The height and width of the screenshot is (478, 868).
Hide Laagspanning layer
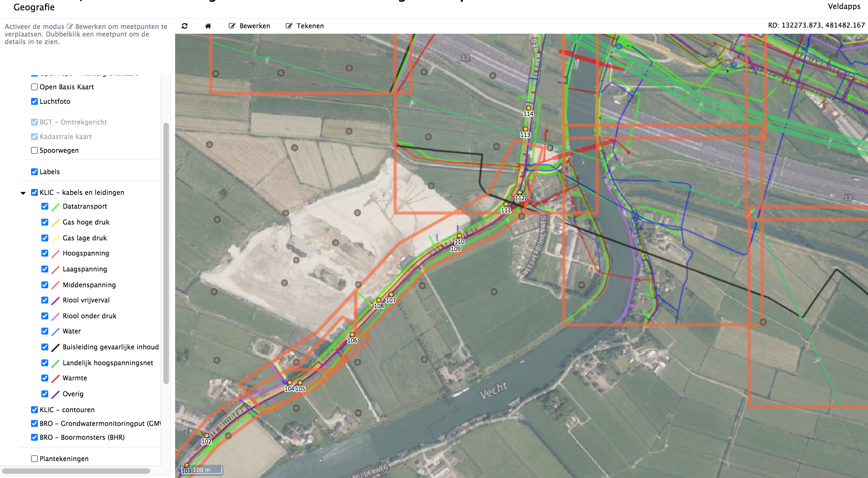click(45, 269)
